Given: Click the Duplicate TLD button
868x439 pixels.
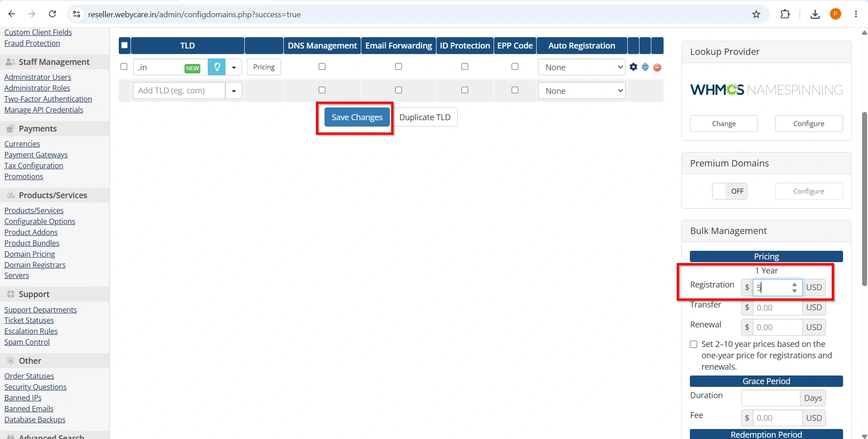Looking at the screenshot, I should click(425, 117).
